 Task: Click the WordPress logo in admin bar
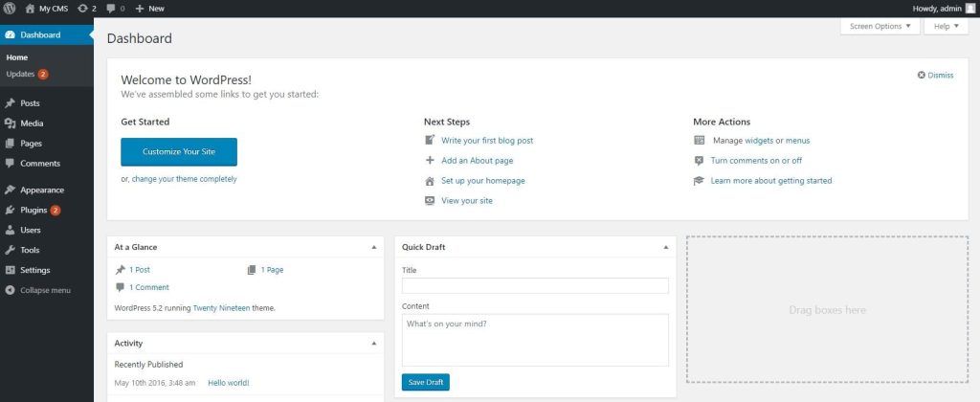(x=10, y=8)
